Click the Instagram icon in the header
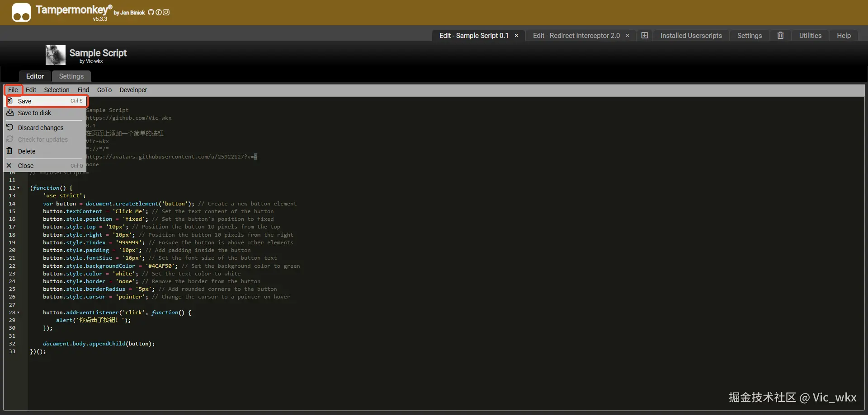 [x=166, y=13]
